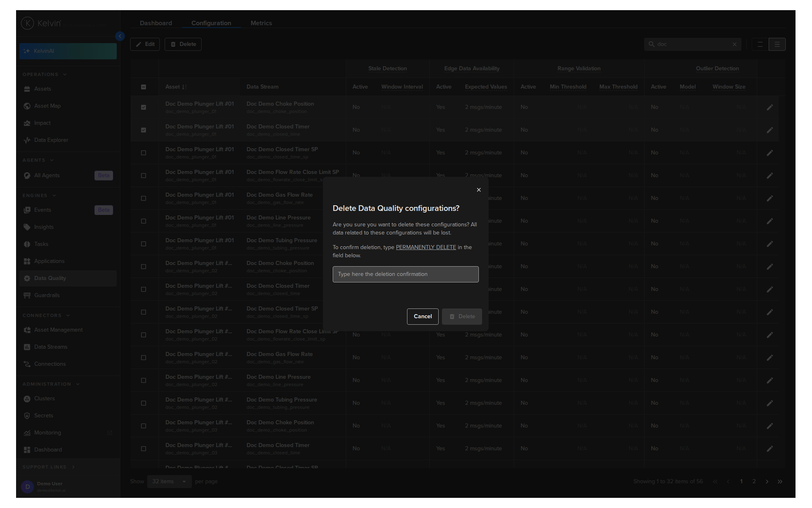812x508 pixels.
Task: Open Assets in the sidebar
Action: pyautogui.click(x=68, y=89)
